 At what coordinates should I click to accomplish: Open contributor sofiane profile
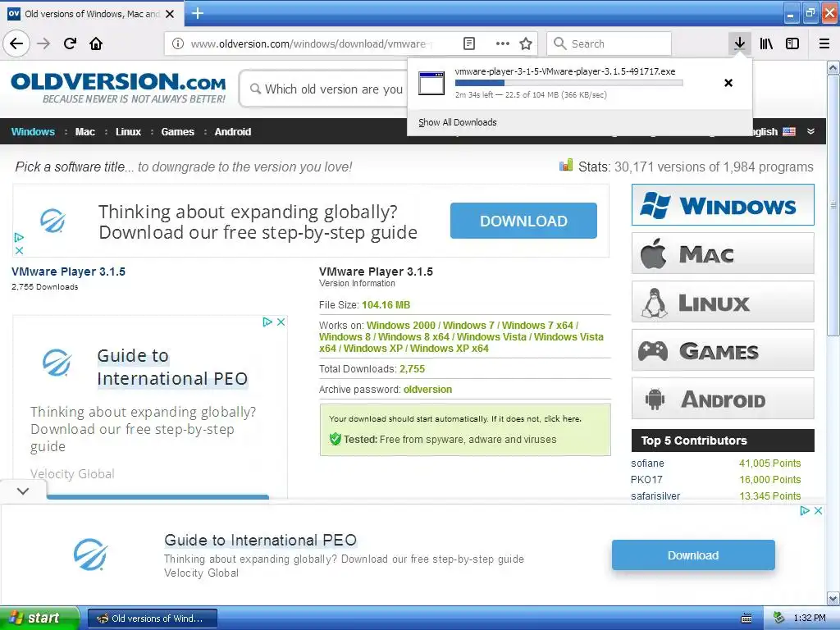[x=647, y=463]
